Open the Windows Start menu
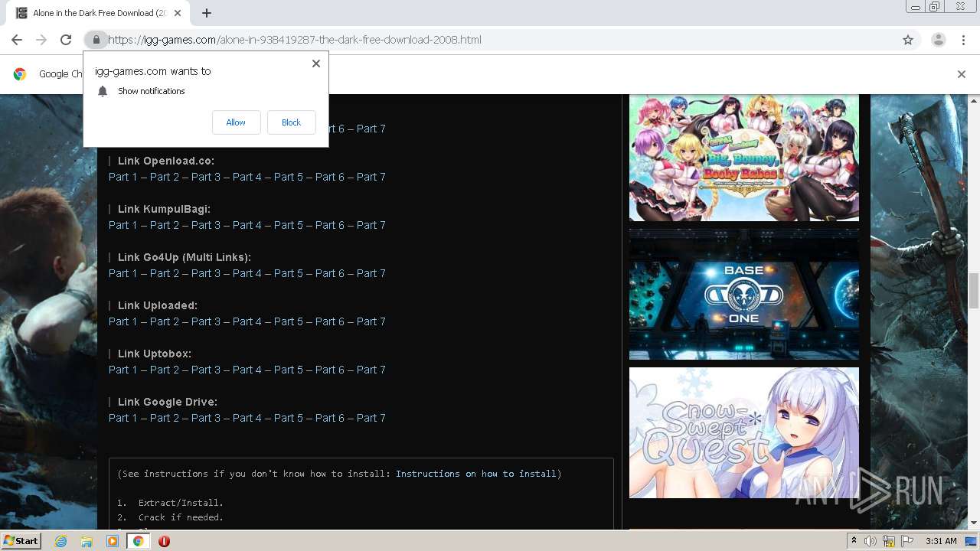 (21, 540)
